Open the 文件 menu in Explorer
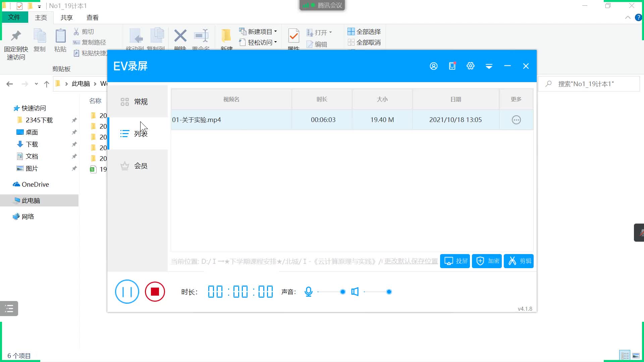 (x=14, y=17)
